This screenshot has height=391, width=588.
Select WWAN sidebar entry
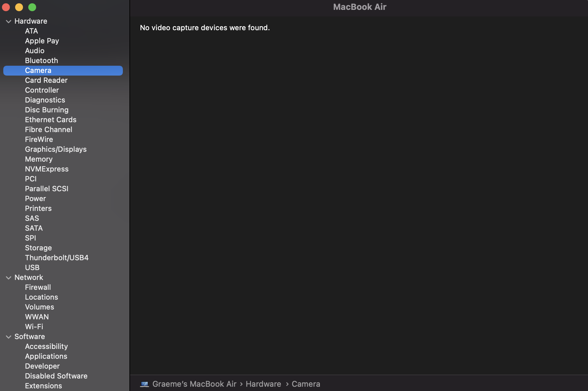point(37,317)
